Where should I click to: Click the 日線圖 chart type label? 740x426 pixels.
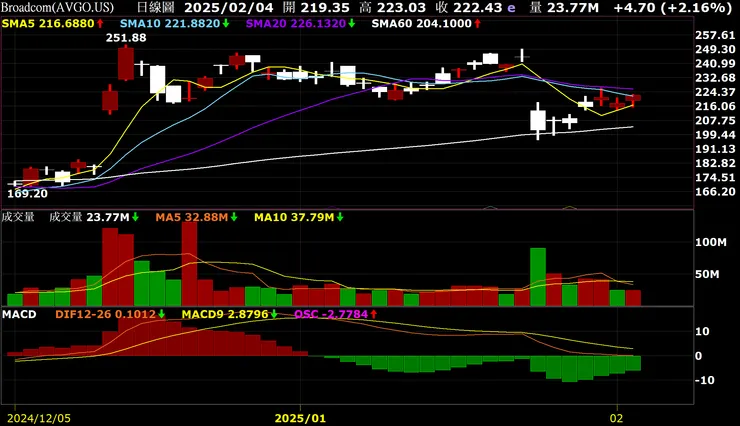(156, 8)
